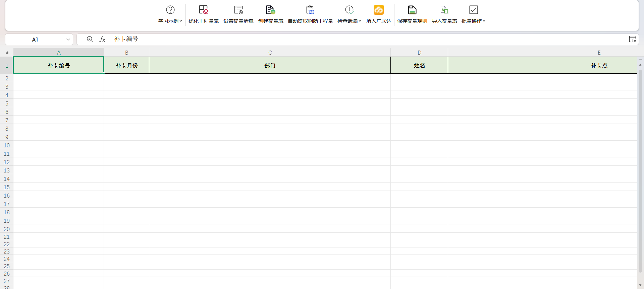This screenshot has height=289, width=644.
Task: Select the 部门 header cell
Action: [x=270, y=65]
